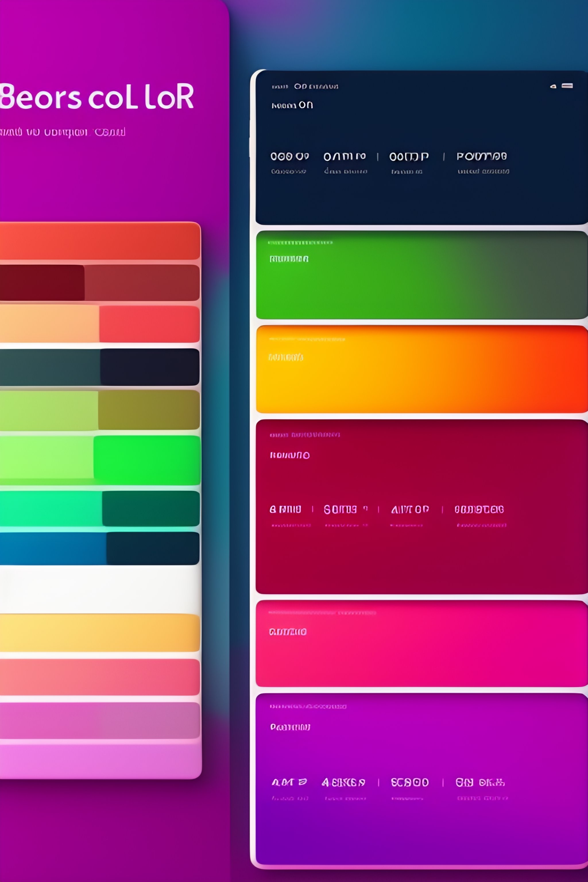Click the dark red swatch in the left palette

pyautogui.click(x=41, y=281)
